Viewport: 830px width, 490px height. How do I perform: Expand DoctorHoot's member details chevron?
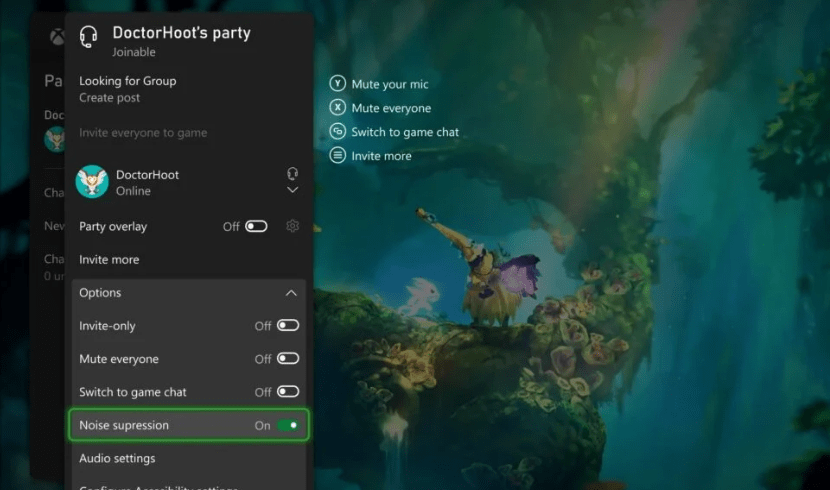point(292,190)
